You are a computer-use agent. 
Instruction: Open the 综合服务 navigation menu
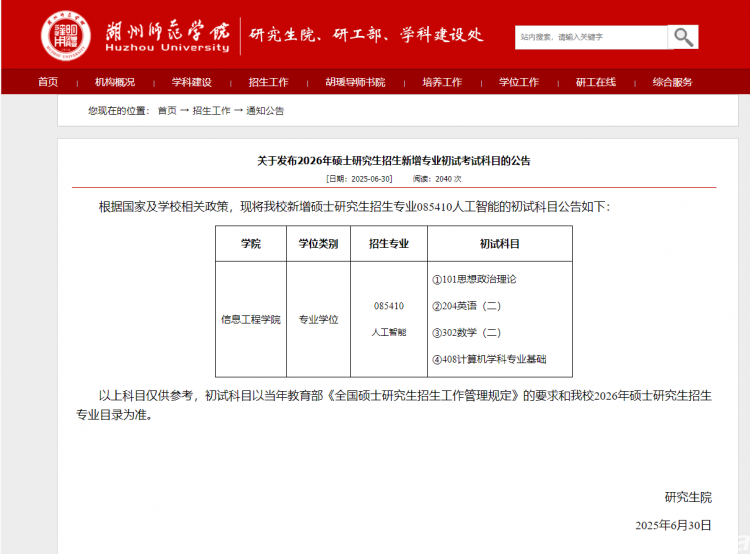coord(673,82)
